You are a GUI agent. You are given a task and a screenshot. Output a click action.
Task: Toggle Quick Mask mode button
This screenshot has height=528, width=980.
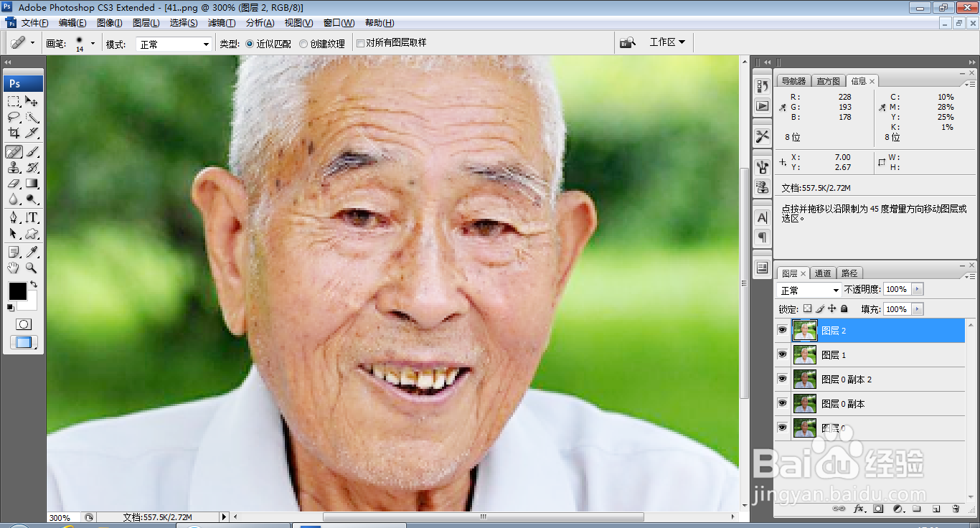coord(24,324)
